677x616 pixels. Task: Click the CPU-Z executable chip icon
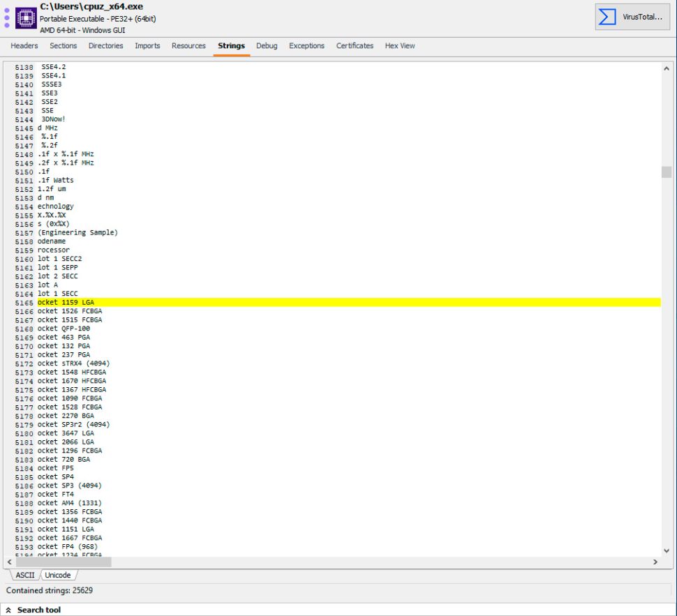coord(26,17)
